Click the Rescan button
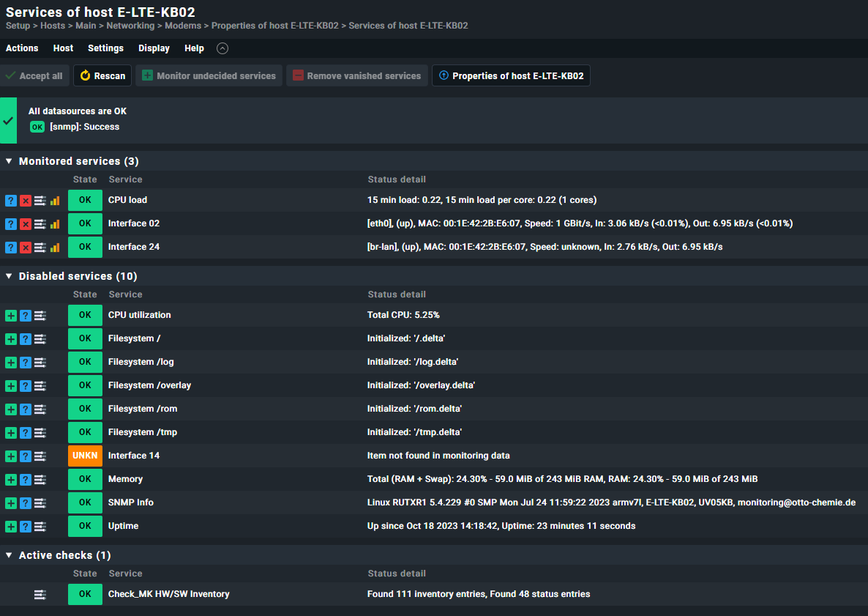The image size is (868, 616). (x=102, y=76)
